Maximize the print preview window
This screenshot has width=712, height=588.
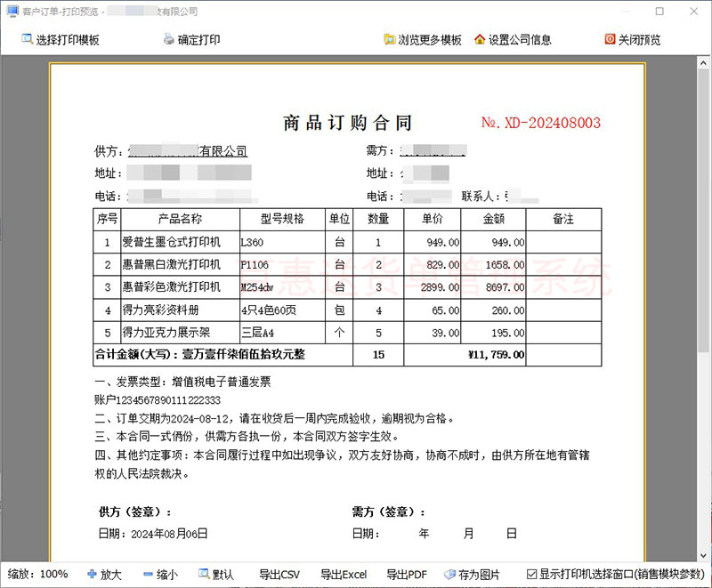659,12
